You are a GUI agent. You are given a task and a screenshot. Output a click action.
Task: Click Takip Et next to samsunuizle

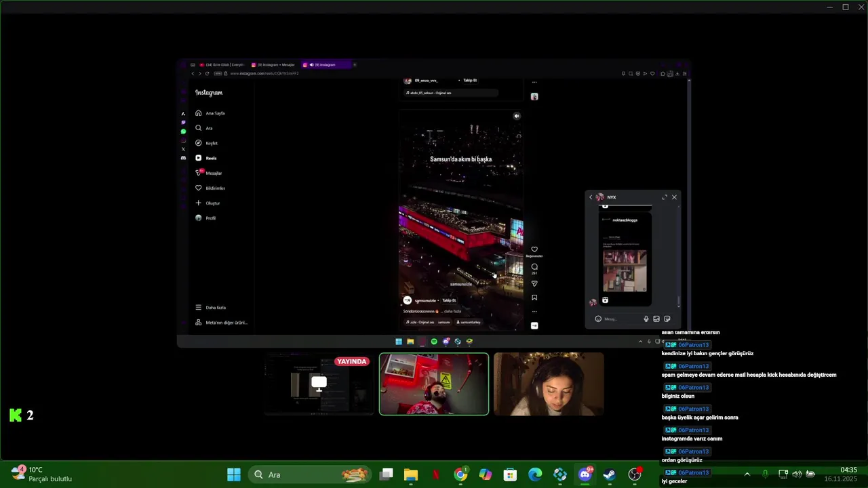tap(449, 300)
